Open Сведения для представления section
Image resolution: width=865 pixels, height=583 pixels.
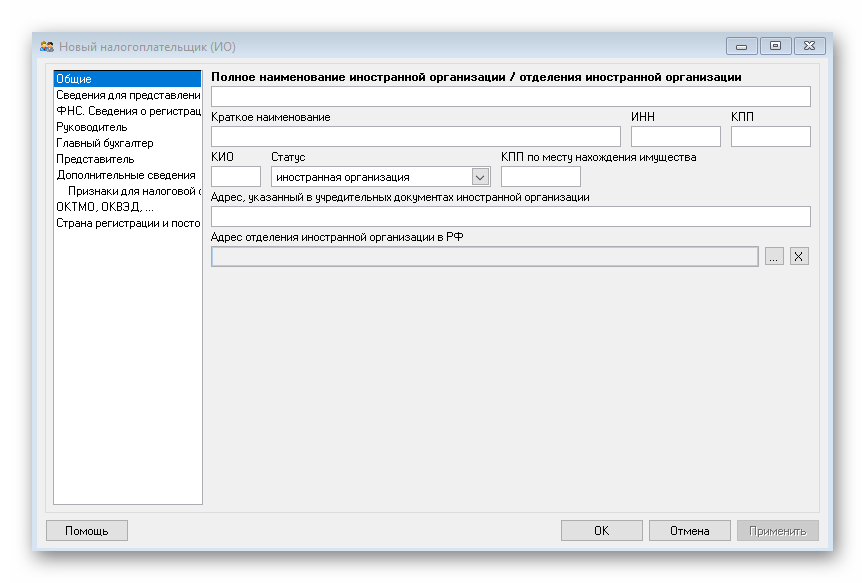point(127,95)
